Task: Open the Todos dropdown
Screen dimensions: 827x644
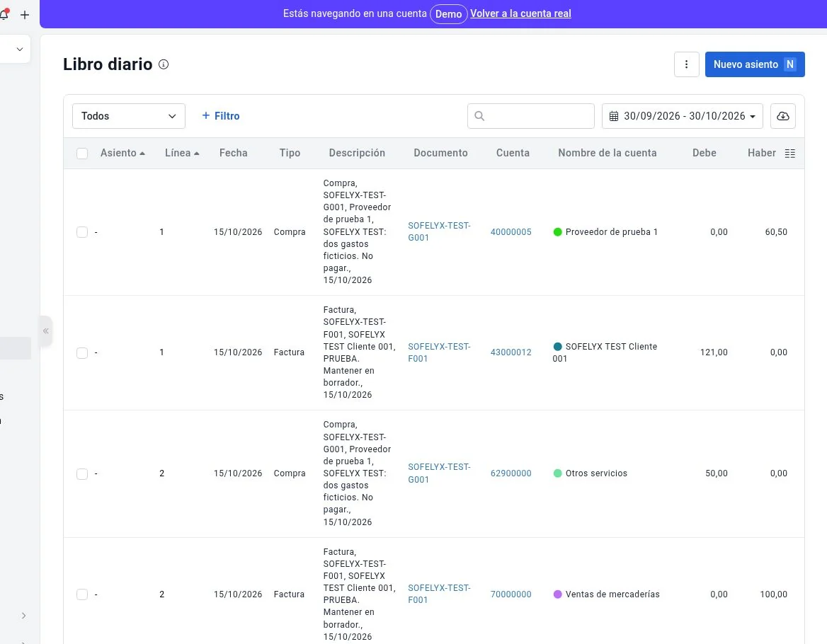Action: pos(129,116)
